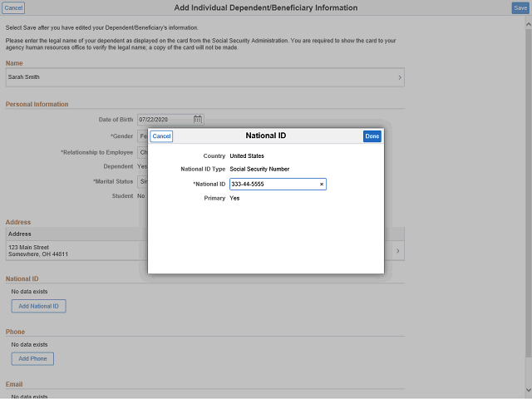
Task: Cancel the National ID dialog
Action: 161,136
